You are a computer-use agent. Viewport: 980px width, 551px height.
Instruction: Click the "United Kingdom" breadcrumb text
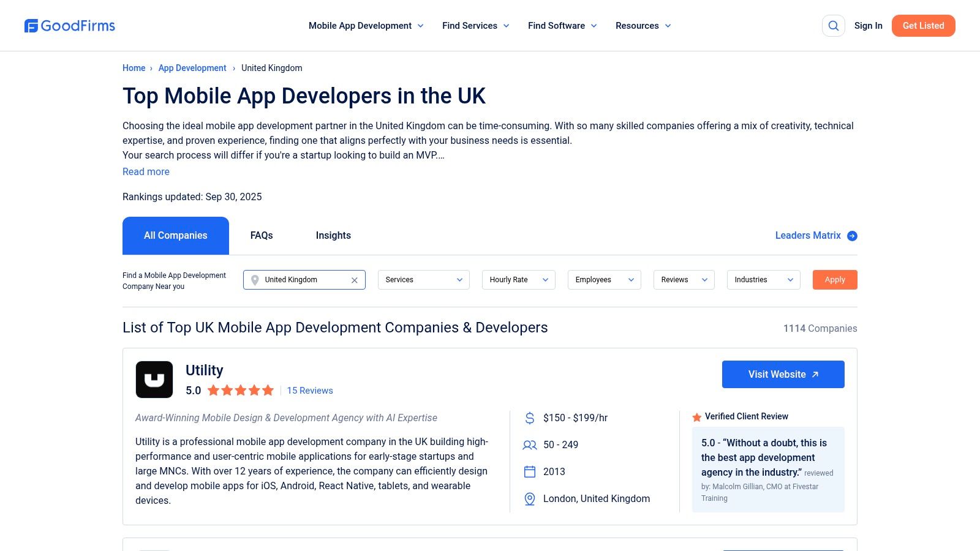[x=272, y=68]
